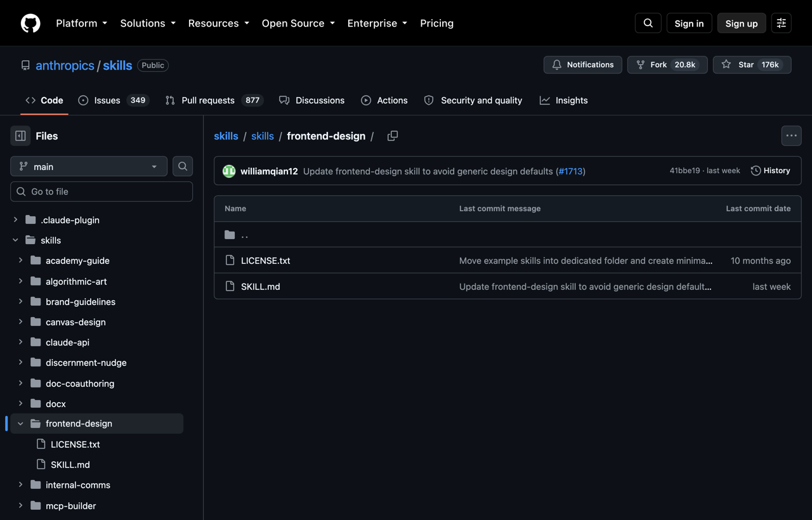The height and width of the screenshot is (520, 812).
Task: Open the anthropics owner link
Action: pos(65,65)
